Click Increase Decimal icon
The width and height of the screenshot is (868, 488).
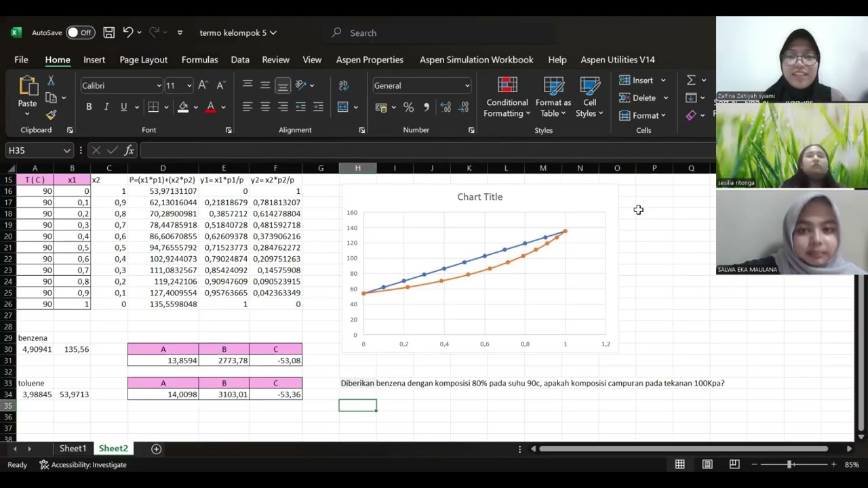coord(446,107)
